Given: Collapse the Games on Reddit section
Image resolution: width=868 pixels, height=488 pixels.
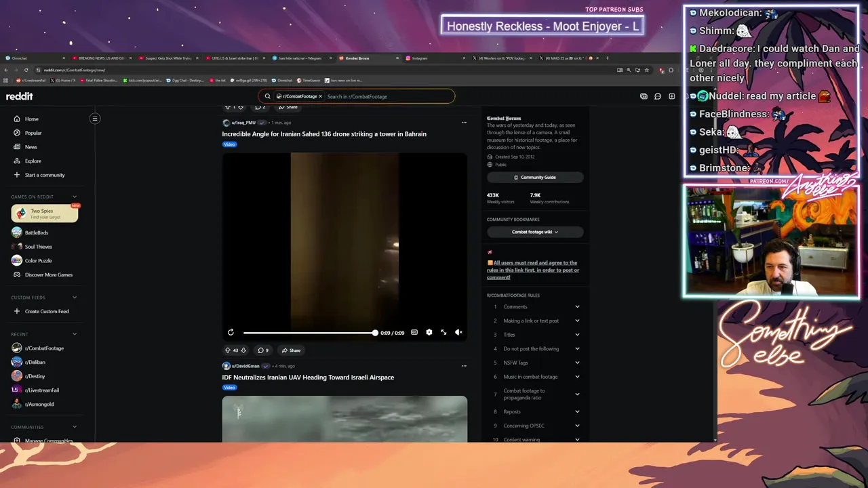Looking at the screenshot, I should click(x=75, y=197).
